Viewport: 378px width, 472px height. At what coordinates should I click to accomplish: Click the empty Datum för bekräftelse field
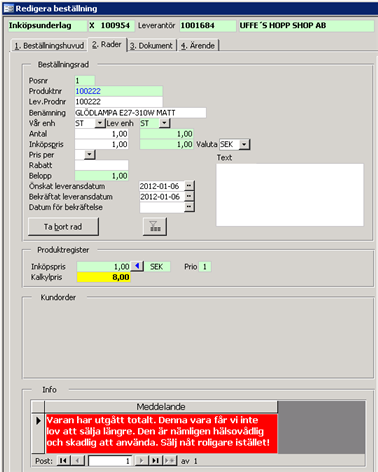162,207
